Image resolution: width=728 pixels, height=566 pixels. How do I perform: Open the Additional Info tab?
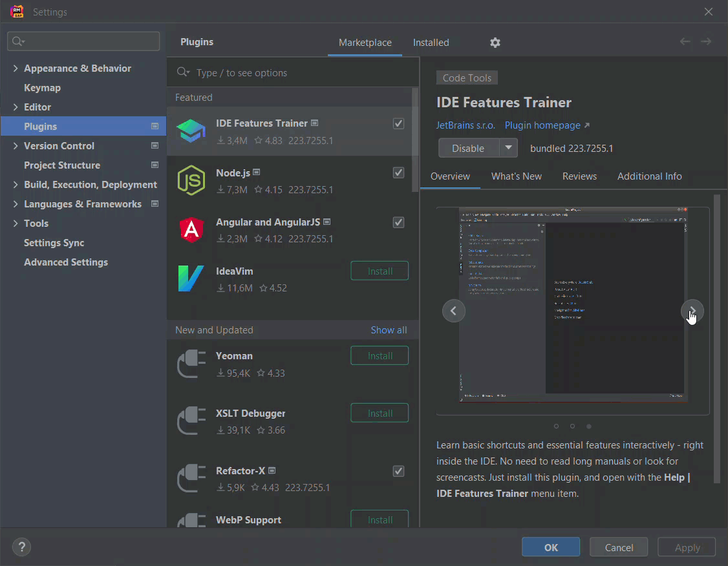[649, 176]
